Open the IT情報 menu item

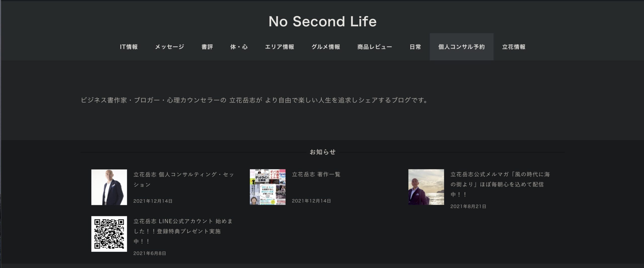pyautogui.click(x=129, y=47)
